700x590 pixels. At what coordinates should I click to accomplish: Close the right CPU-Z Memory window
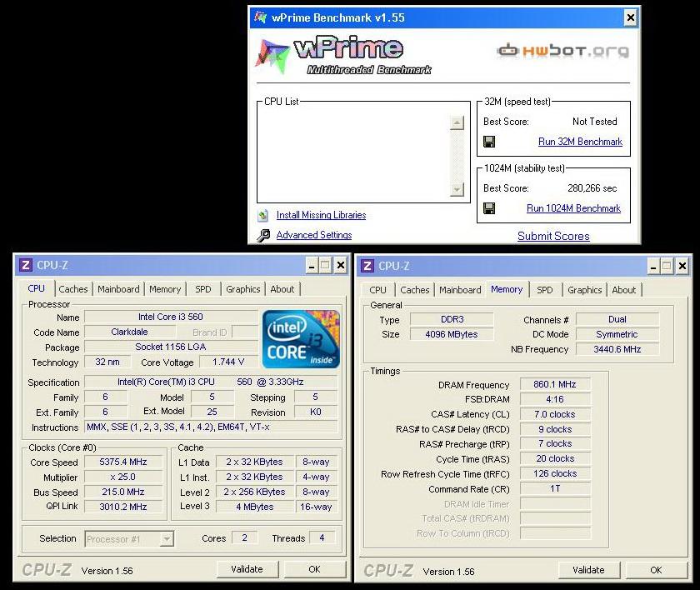point(682,267)
